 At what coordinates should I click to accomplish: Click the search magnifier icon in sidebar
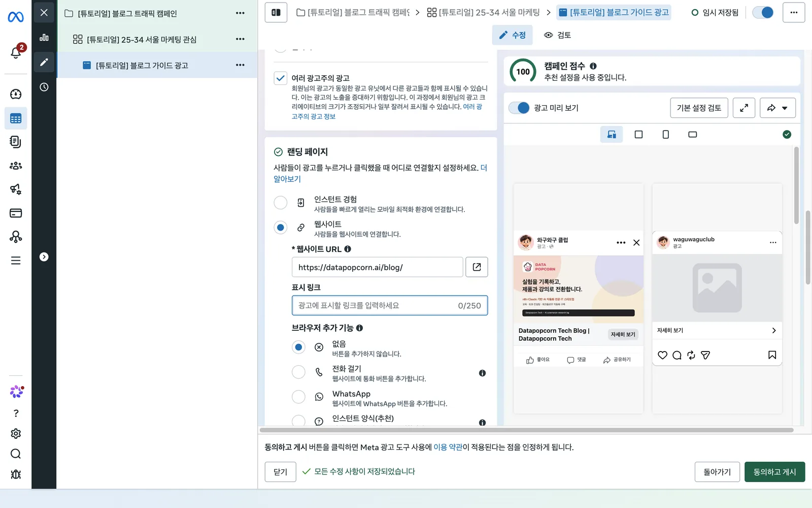(16, 454)
